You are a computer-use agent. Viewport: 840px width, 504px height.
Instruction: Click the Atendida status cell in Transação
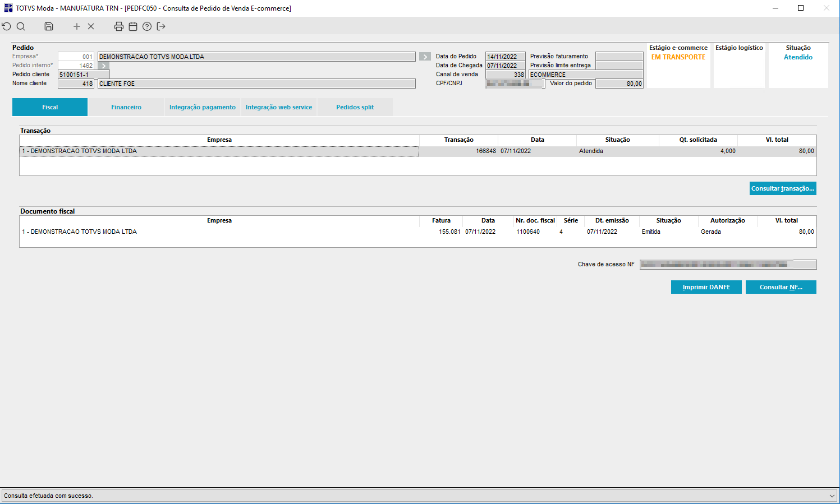617,151
